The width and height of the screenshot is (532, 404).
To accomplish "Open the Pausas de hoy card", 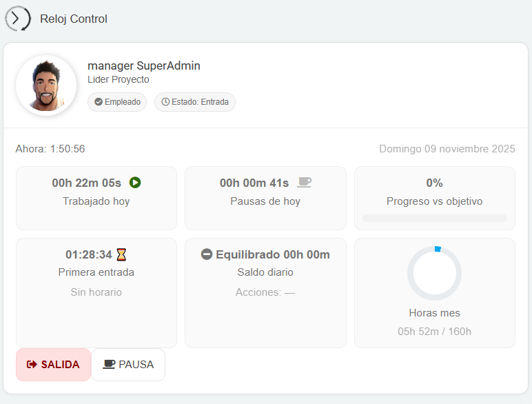I will [x=265, y=198].
